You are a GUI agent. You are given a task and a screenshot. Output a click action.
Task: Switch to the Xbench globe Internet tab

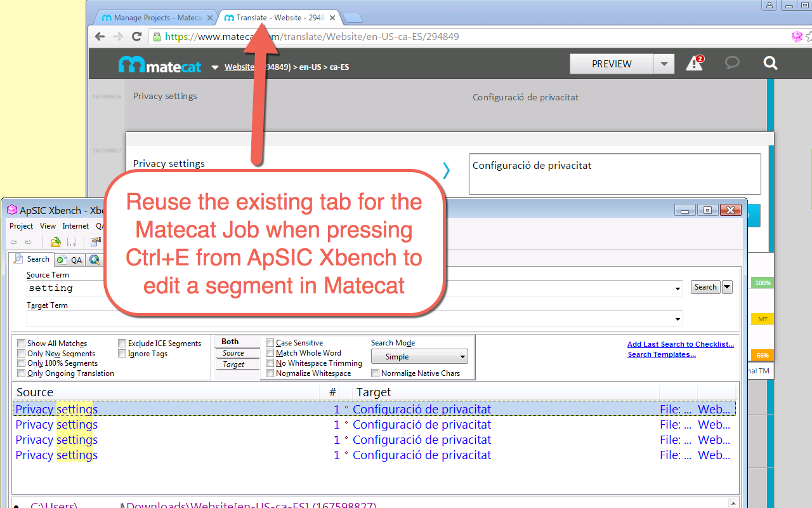(x=95, y=259)
